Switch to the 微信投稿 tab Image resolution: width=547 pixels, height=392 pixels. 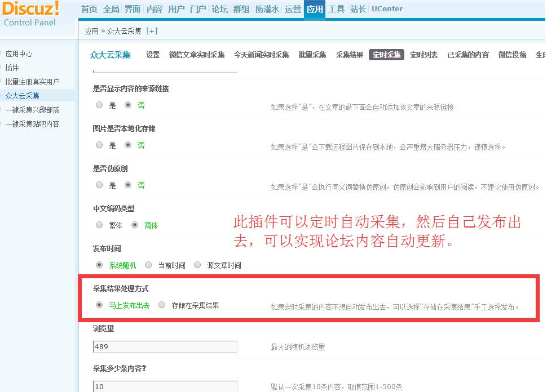512,55
